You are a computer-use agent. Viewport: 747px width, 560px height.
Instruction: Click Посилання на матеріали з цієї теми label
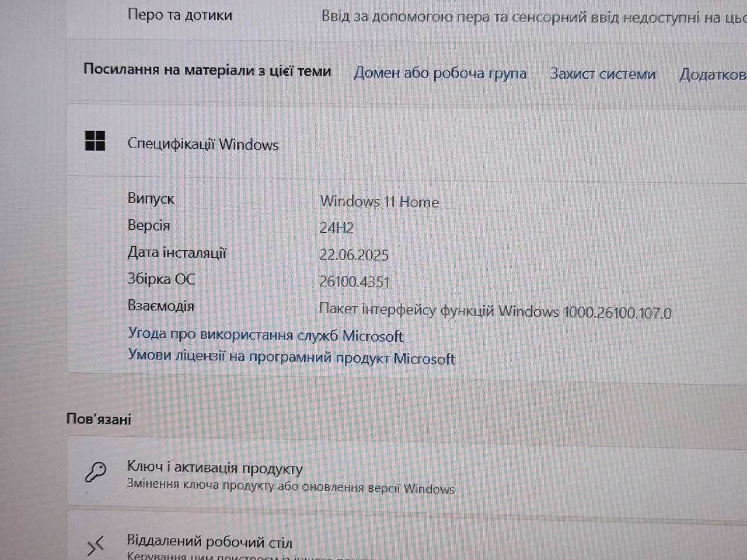pyautogui.click(x=207, y=71)
